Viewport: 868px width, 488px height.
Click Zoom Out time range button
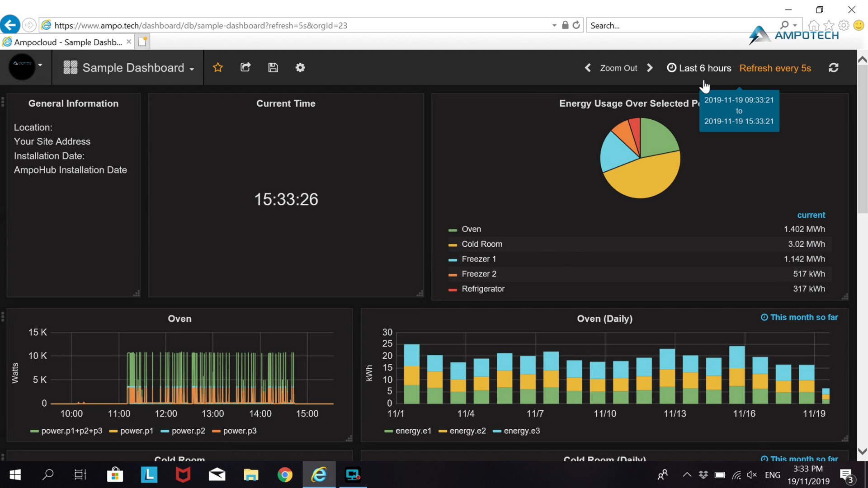(618, 68)
